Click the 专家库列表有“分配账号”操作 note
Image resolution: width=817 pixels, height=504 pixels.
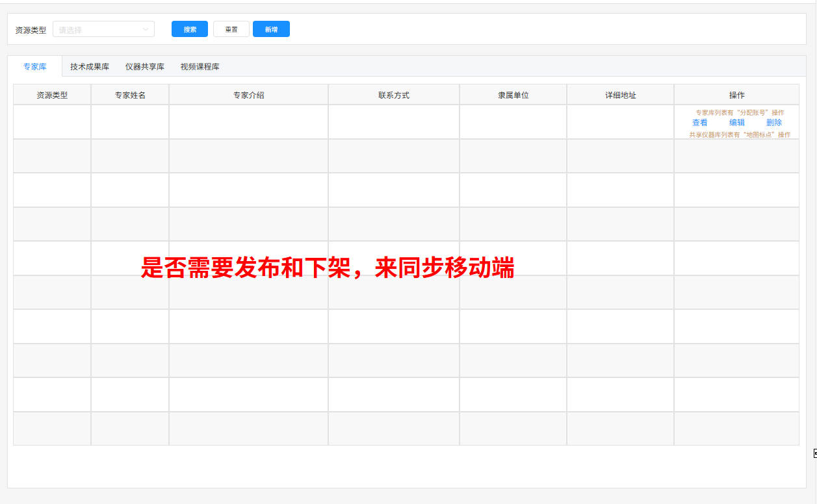point(740,112)
